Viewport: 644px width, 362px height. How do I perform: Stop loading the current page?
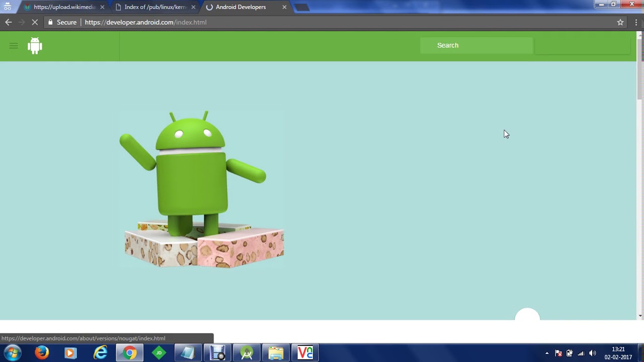35,22
